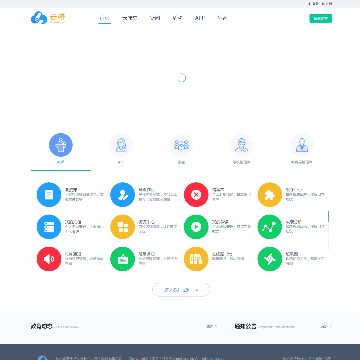Image resolution: width=360 pixels, height=360 pixels.
Task: Open the green briefcase board feature icon
Action: pyautogui.click(x=122, y=259)
